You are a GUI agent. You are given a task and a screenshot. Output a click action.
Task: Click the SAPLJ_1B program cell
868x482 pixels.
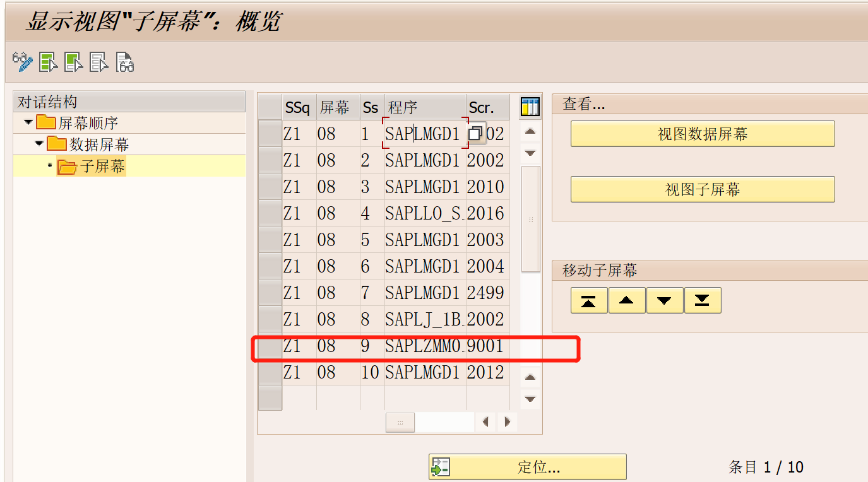(x=425, y=319)
